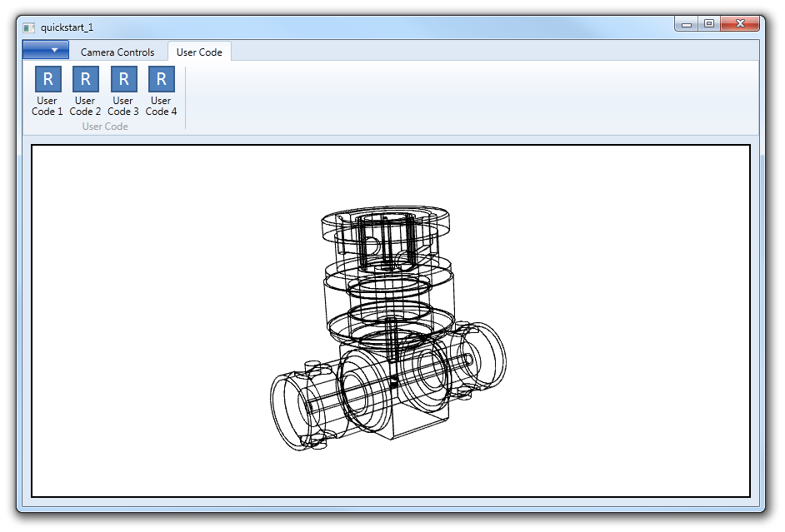This screenshot has height=532, width=785.
Task: Trigger User Code 3 in the ribbon
Action: click(x=123, y=92)
